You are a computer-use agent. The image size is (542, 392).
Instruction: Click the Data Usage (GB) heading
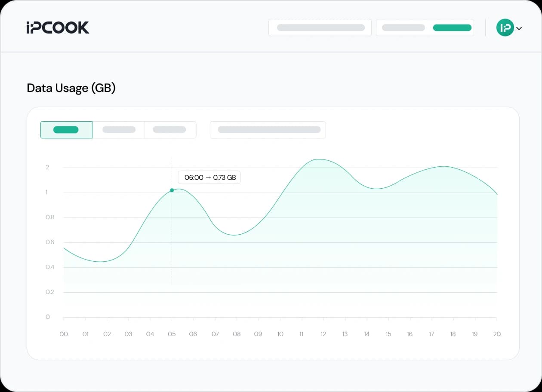[71, 88]
